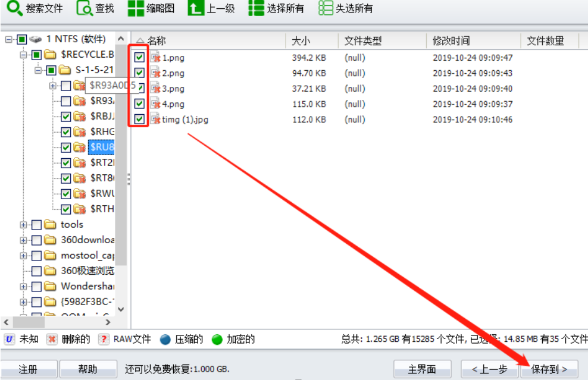The image size is (588, 380).
Task: Click the tree scrollbar up arrow
Action: 121,38
